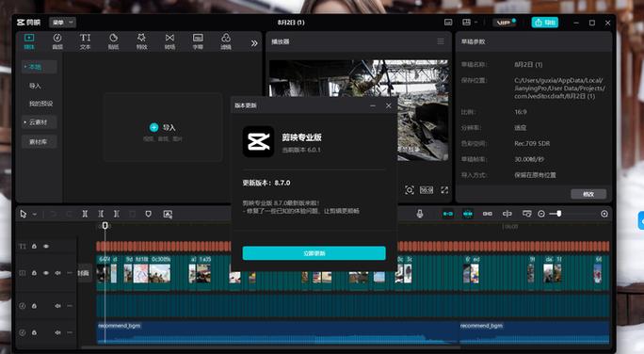644x354 pixels.
Task: Lock the recommend_bgm audio track
Action: (x=34, y=332)
